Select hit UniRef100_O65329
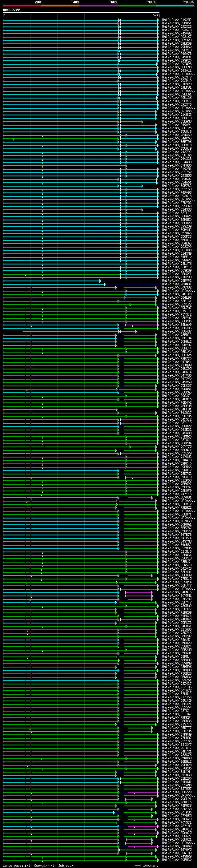The image size is (197, 868). tap(177, 40)
